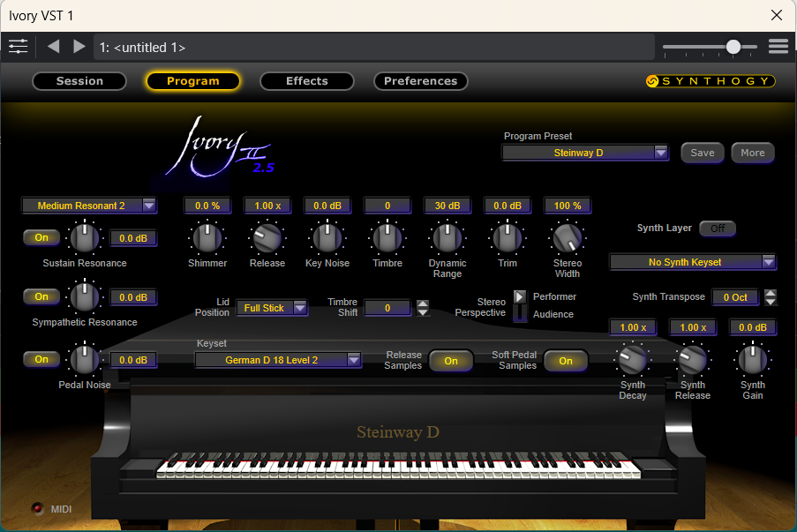The height and width of the screenshot is (532, 797).
Task: Increment Timbre Shift with up arrow
Action: coord(423,303)
